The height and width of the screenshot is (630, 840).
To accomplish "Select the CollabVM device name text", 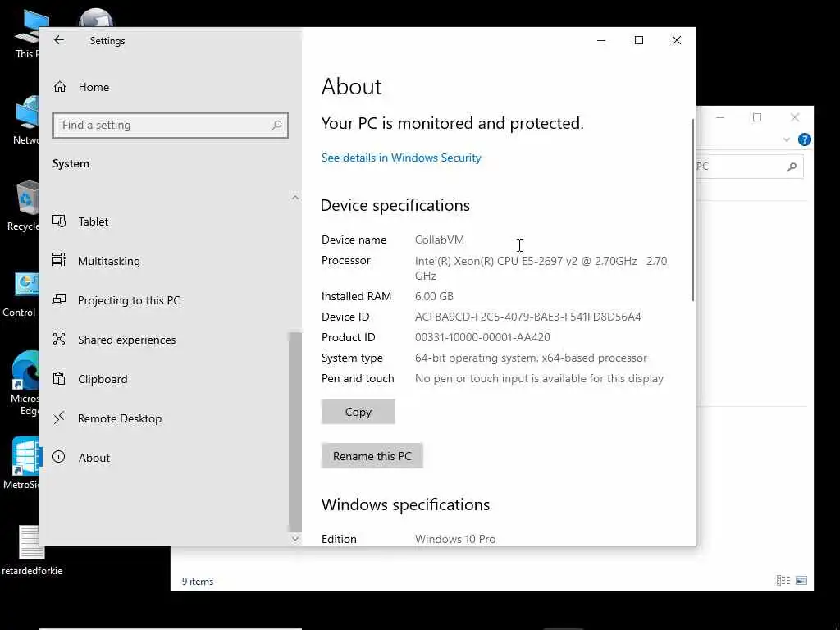I will coord(440,240).
